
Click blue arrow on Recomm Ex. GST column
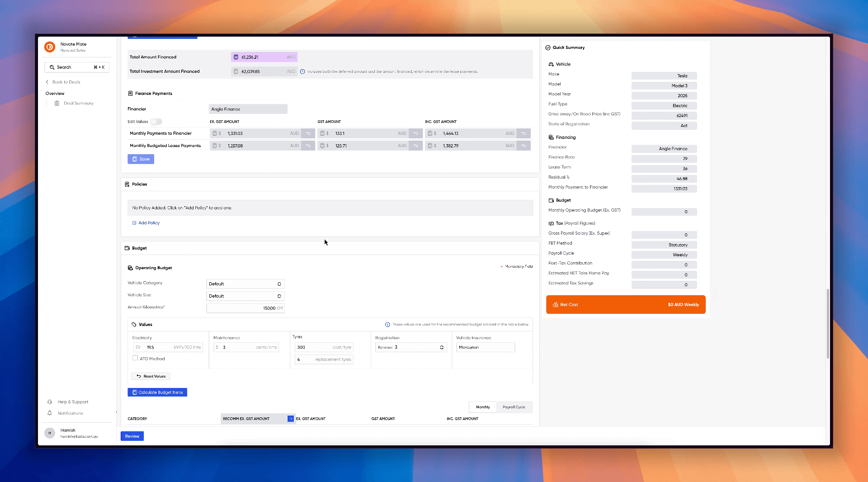[290, 419]
